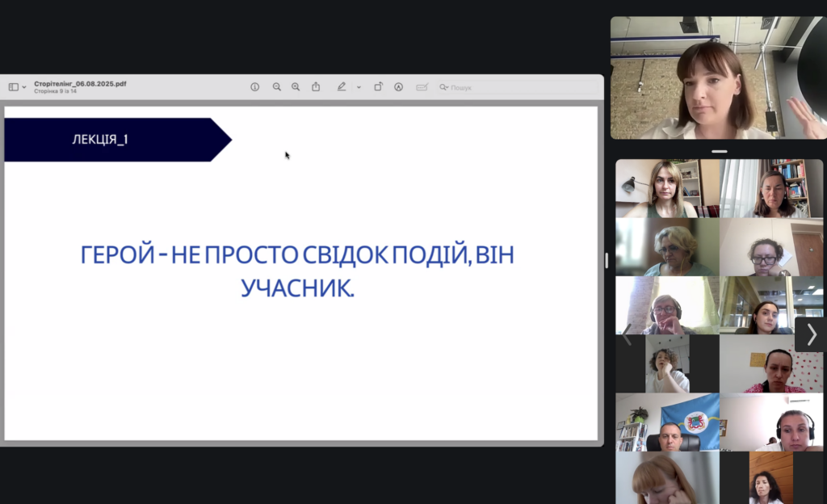827x504 pixels.
Task: Show the PDF inspector info icon
Action: (x=255, y=87)
